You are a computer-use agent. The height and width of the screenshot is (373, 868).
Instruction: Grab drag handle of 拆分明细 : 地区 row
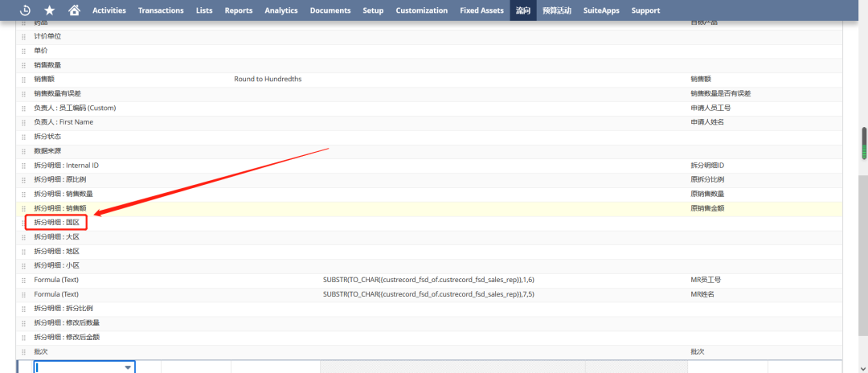24,252
